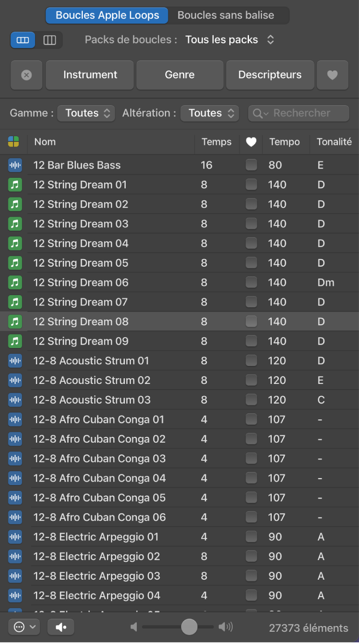Open the Altération dropdown
Image resolution: width=359 pixels, height=644 pixels.
pyautogui.click(x=210, y=113)
